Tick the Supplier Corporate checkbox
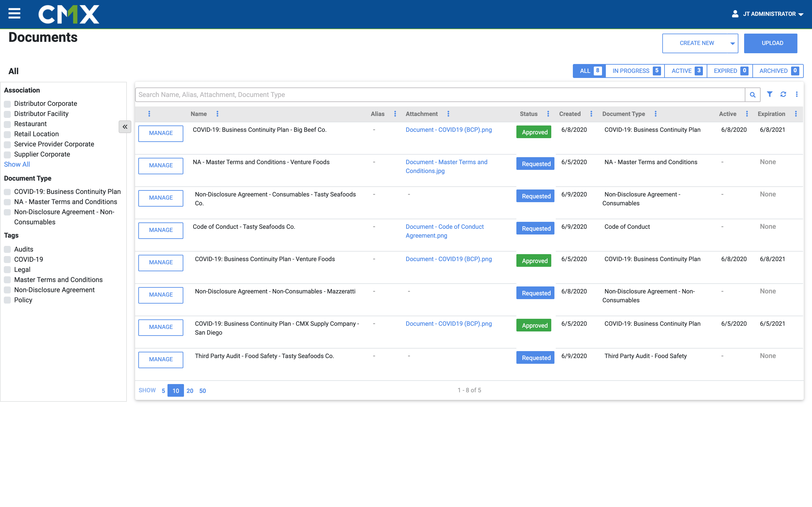 tap(7, 155)
